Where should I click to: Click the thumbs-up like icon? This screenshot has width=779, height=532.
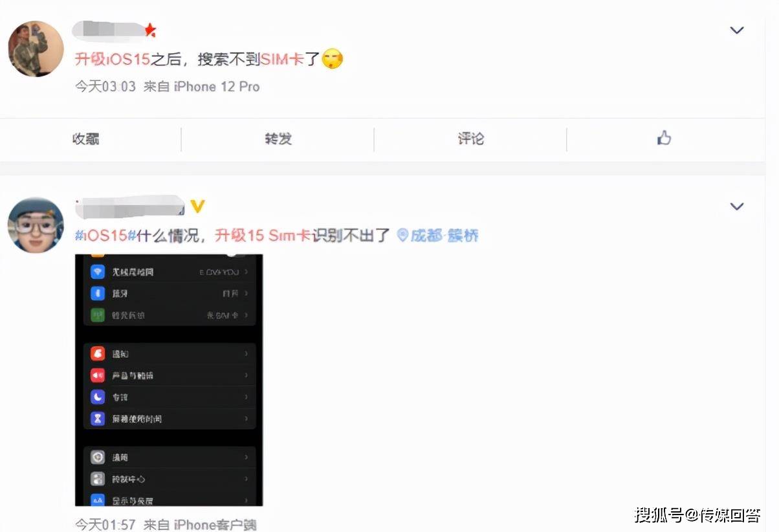coord(664,138)
